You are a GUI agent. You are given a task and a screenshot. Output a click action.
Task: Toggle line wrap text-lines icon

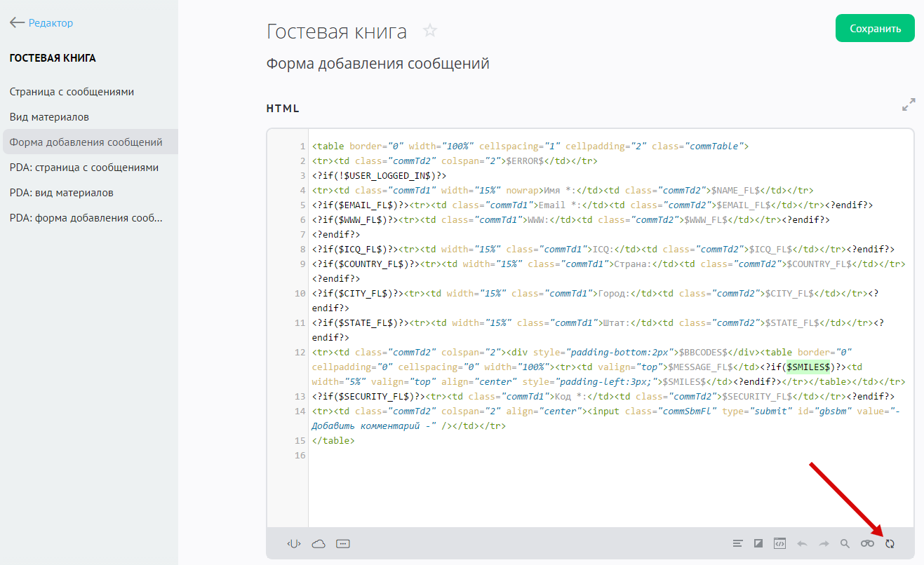(x=737, y=543)
